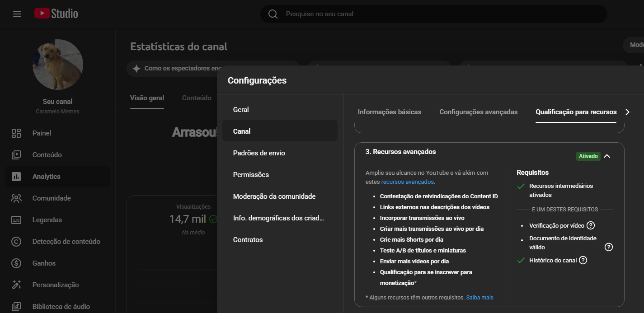Click the Biblioteca de áudio icon
Viewport: 644px width, 313px height.
(16, 307)
